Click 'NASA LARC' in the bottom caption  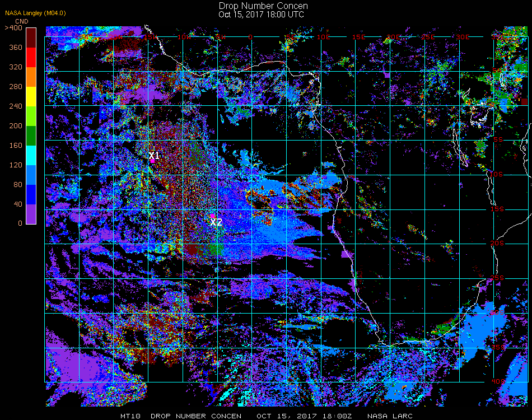390,416
